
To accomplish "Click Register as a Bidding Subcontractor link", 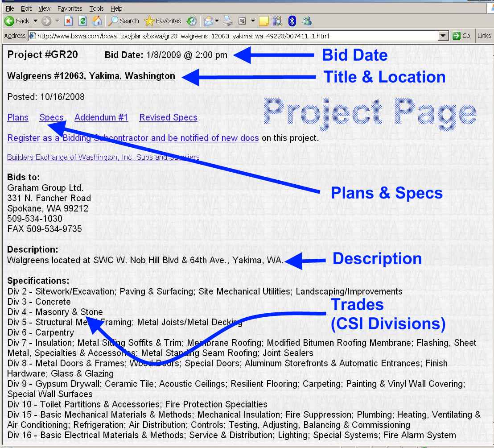I will [133, 138].
